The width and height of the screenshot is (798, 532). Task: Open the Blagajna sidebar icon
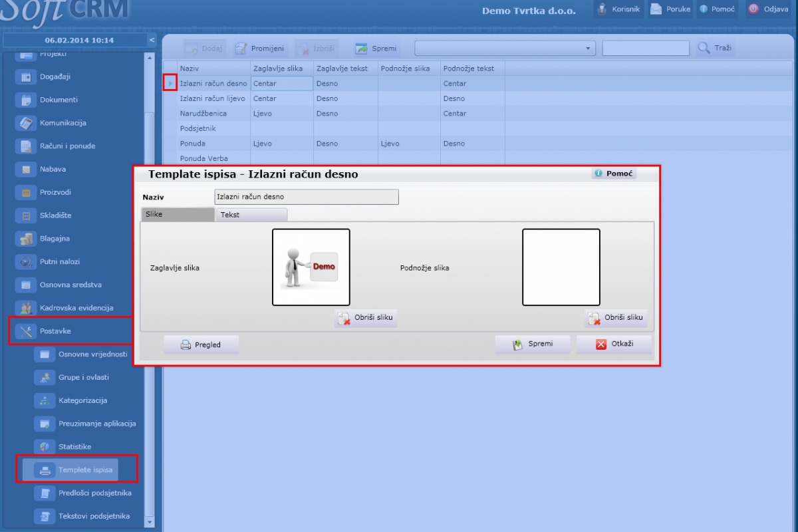(27, 239)
